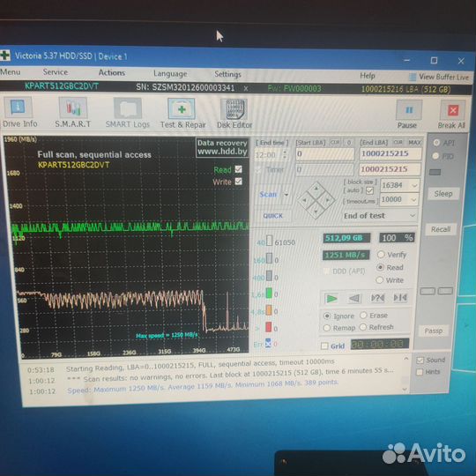Click the skip-to-end scan button
The height and width of the screenshot is (476, 476).
click(400, 297)
